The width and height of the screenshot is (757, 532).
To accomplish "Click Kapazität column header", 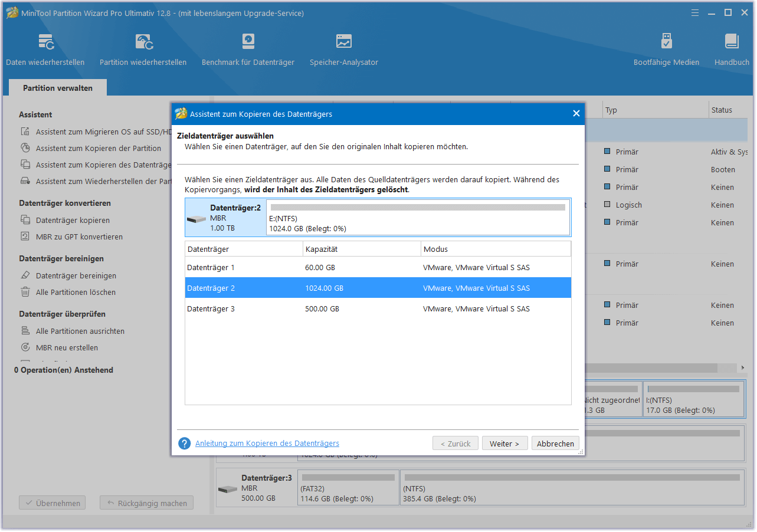I will pos(362,249).
